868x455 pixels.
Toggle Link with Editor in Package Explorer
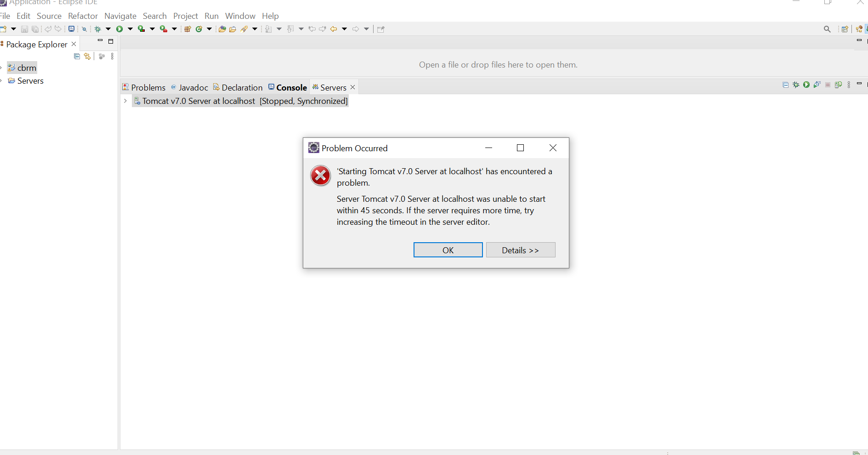pyautogui.click(x=87, y=56)
